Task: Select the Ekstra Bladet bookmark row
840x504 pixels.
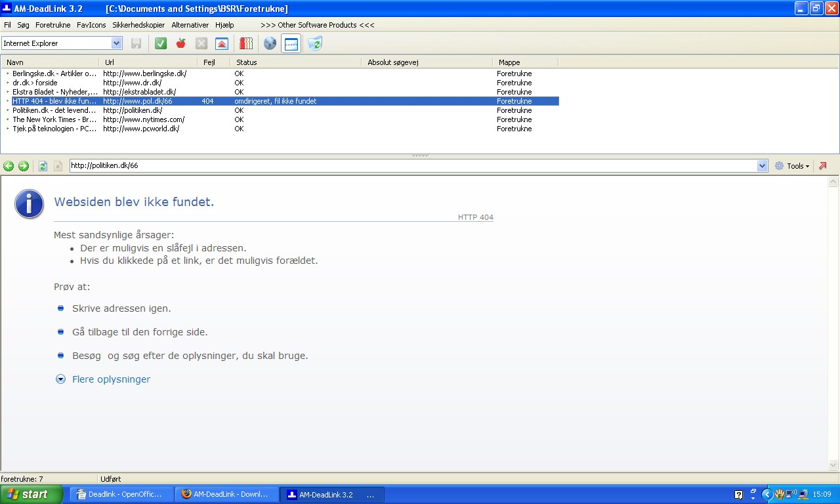Action: (x=280, y=92)
